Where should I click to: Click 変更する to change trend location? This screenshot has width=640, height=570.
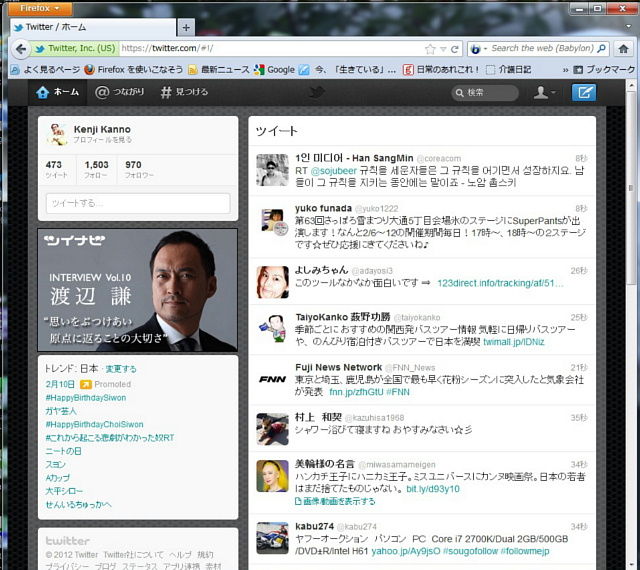(121, 369)
